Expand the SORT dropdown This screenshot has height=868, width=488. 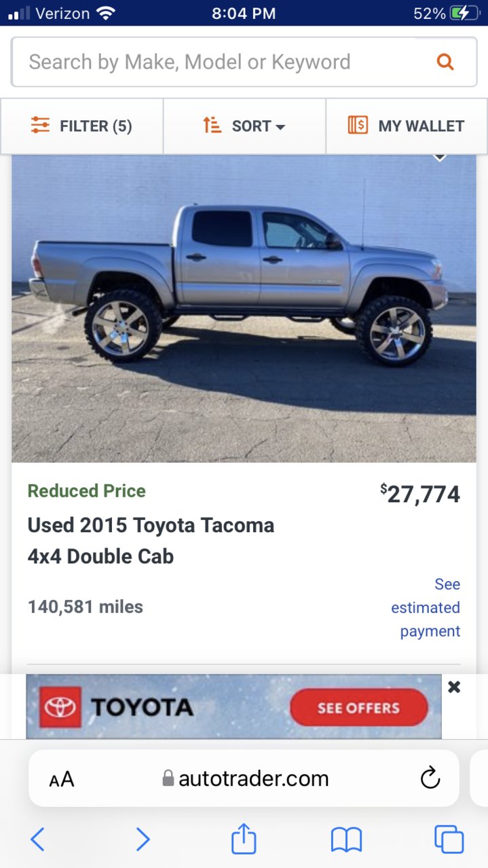click(244, 126)
